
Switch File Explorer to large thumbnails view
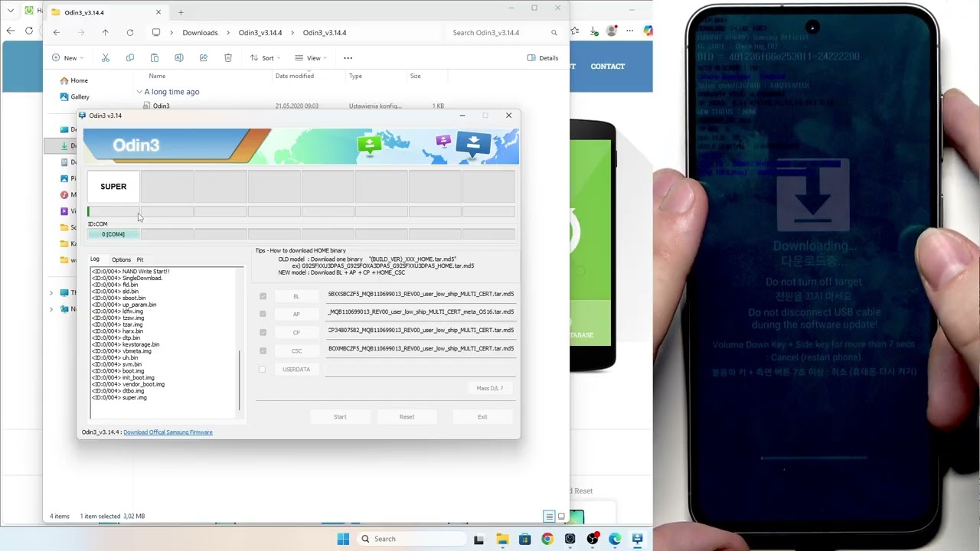tap(561, 517)
